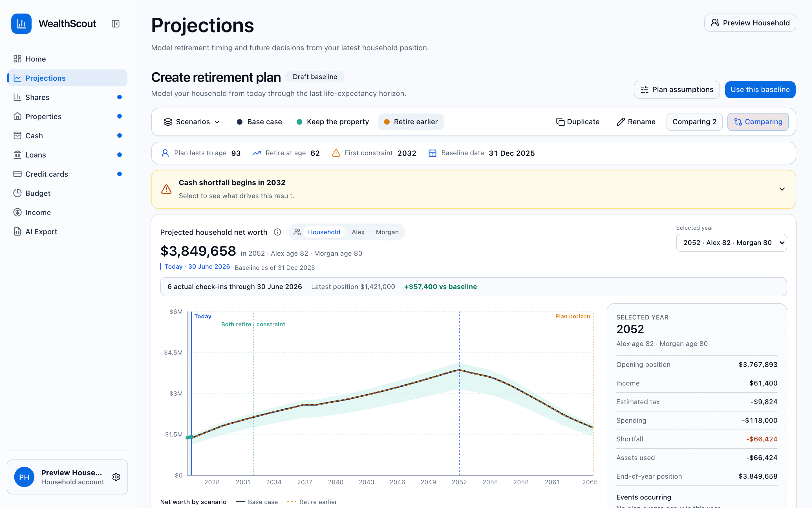Viewport: 812px width, 508px height.
Task: Click the Today marker on chart
Action: pos(203,316)
